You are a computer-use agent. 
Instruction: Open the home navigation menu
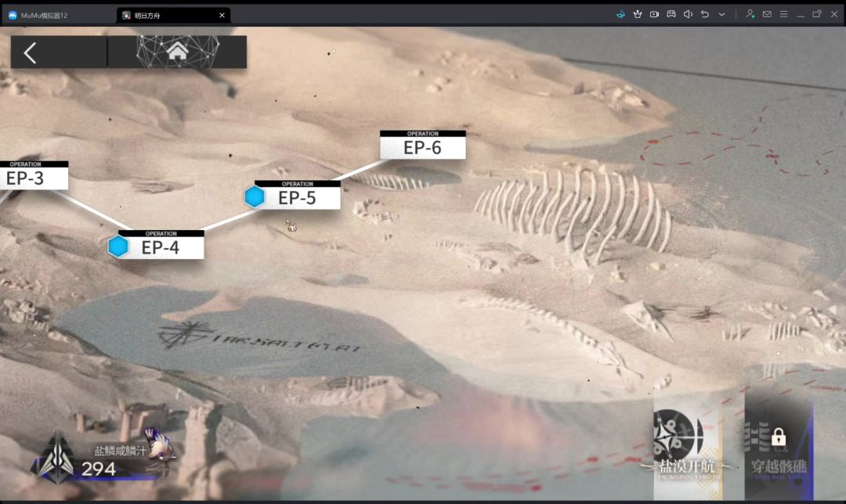coord(178,52)
